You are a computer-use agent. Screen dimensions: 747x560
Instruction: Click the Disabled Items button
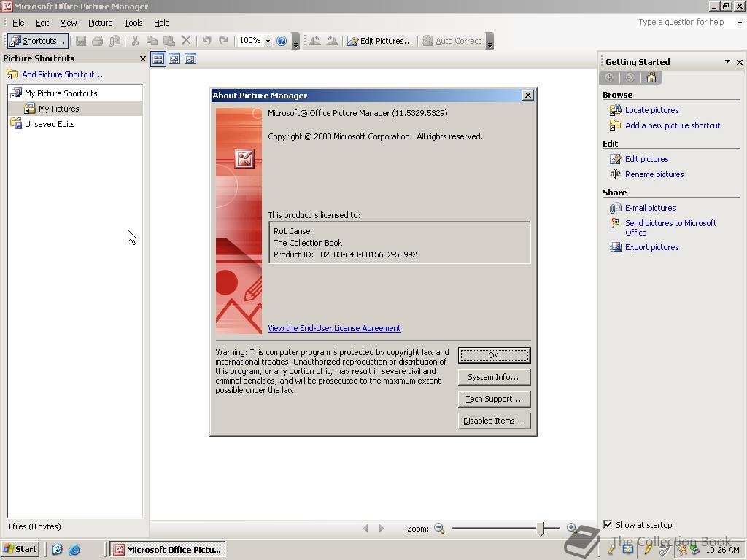click(x=494, y=421)
